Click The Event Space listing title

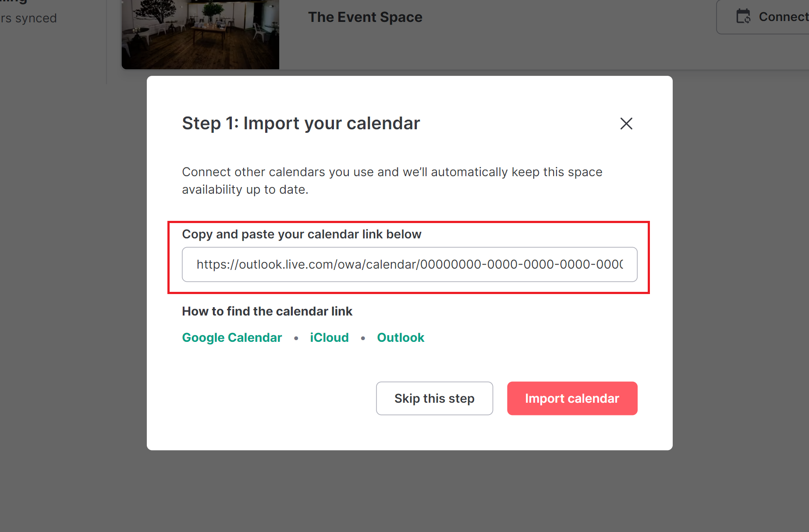[365, 17]
